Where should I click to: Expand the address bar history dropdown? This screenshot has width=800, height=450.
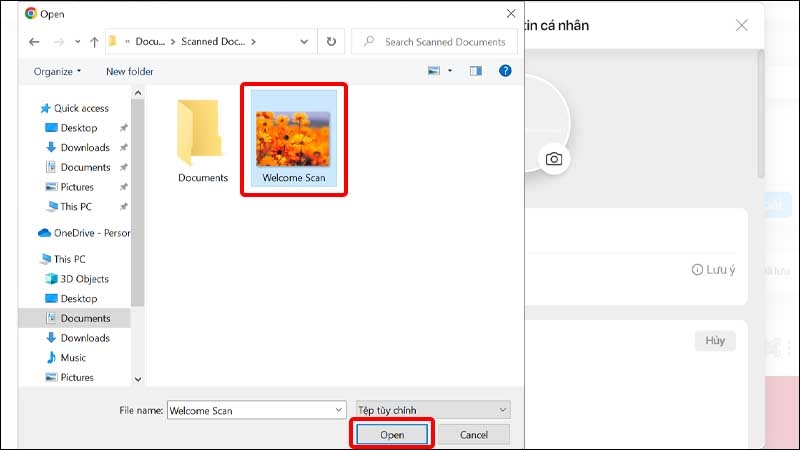pos(304,42)
